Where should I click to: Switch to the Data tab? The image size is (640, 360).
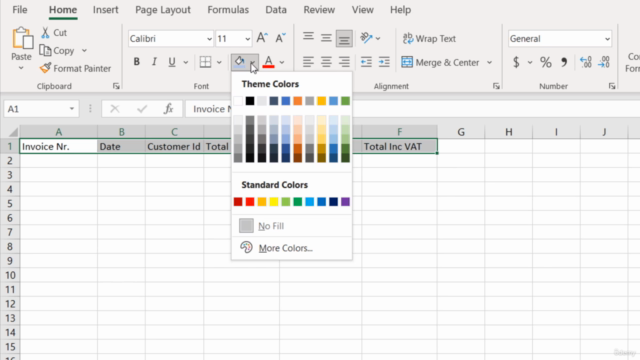click(x=276, y=10)
